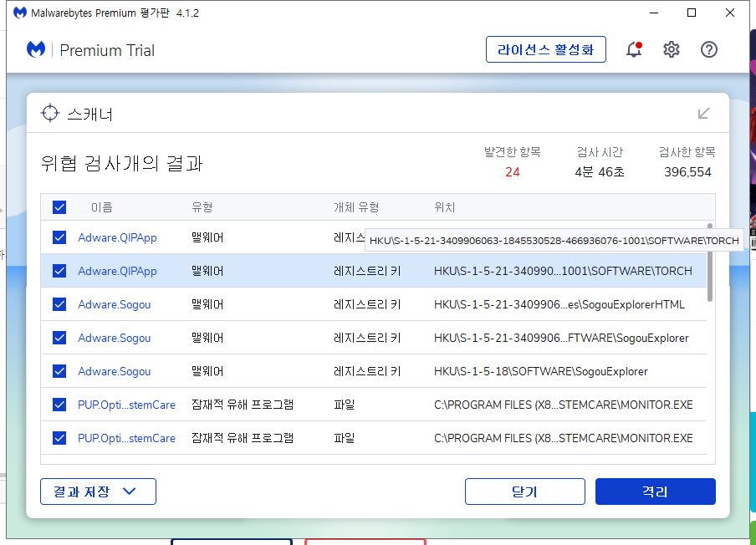Select location HKU\S-1-5-21-340990...1001\SOFTWARE\TORCH
The width and height of the screenshot is (756, 545).
[x=563, y=271]
